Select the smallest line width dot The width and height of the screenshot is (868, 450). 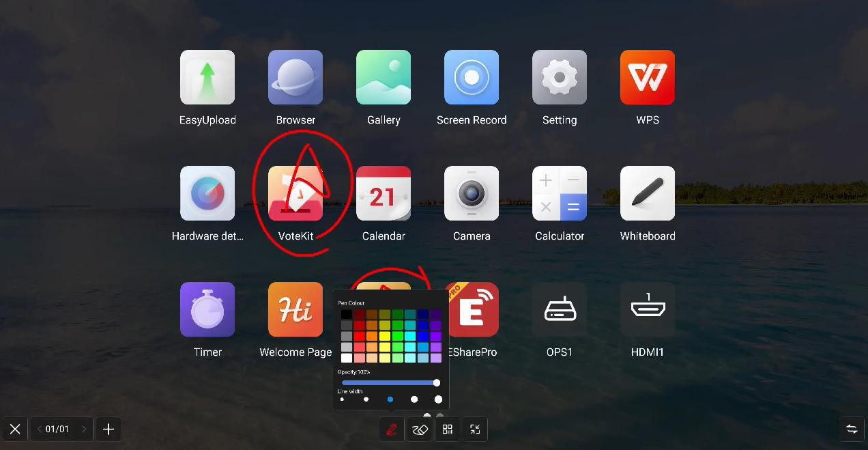tap(342, 399)
